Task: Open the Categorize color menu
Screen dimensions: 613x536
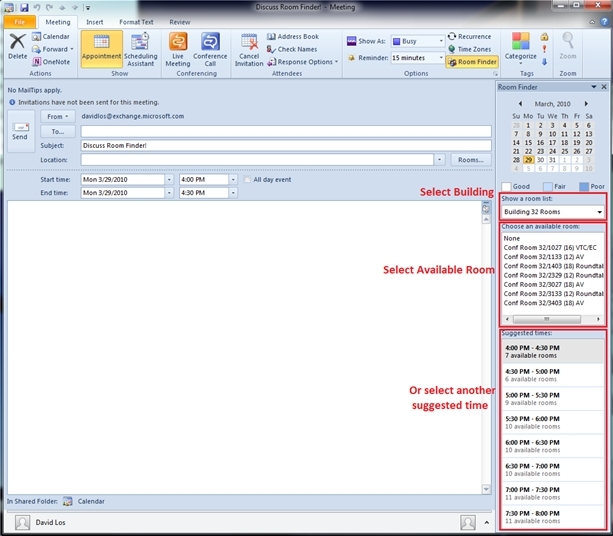Action: point(521,48)
